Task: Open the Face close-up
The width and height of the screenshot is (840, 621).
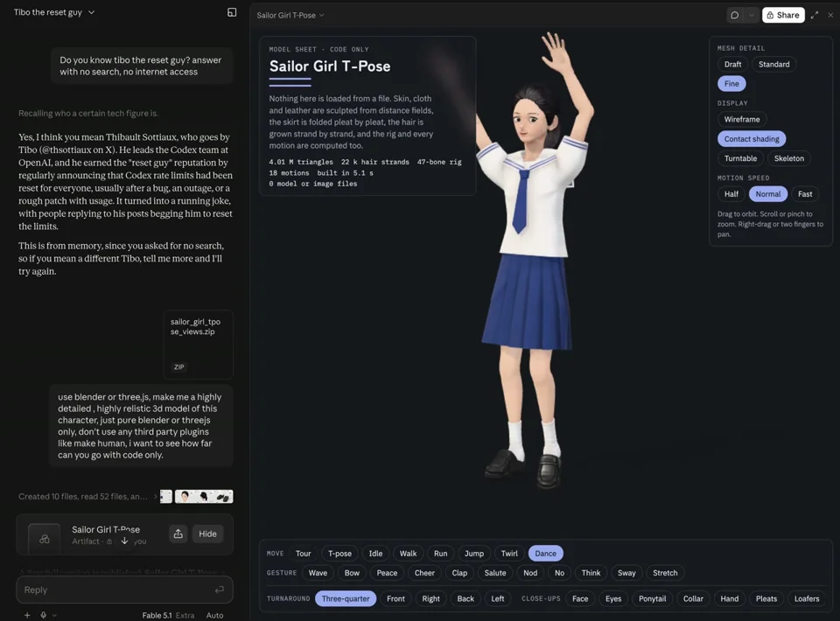Action: pyautogui.click(x=579, y=598)
